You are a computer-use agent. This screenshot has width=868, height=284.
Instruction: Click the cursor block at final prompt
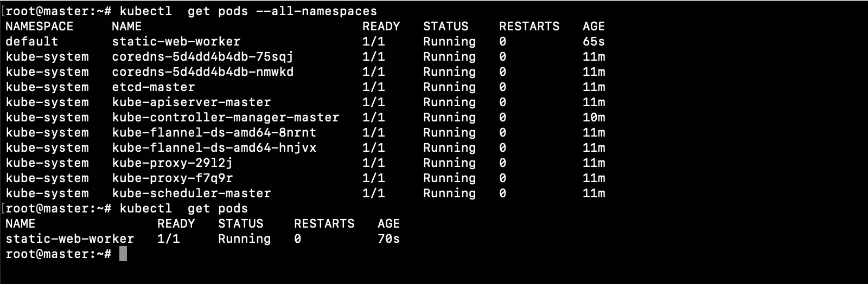point(123,254)
